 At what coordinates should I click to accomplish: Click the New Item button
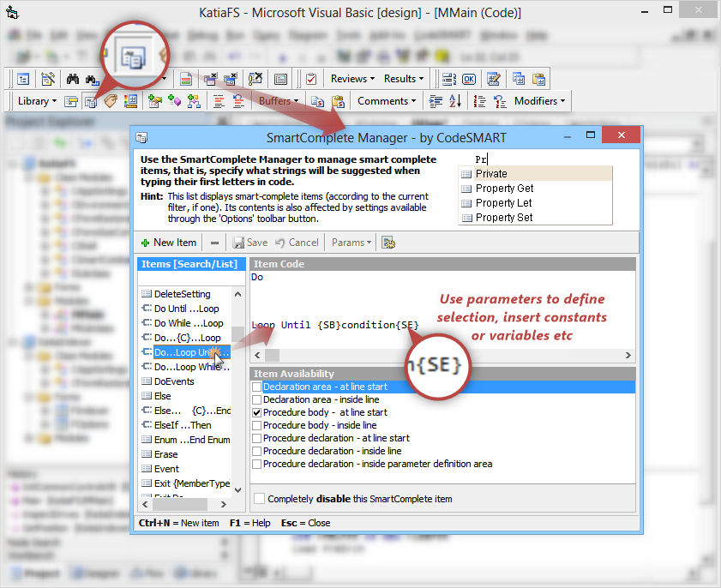pyautogui.click(x=169, y=243)
